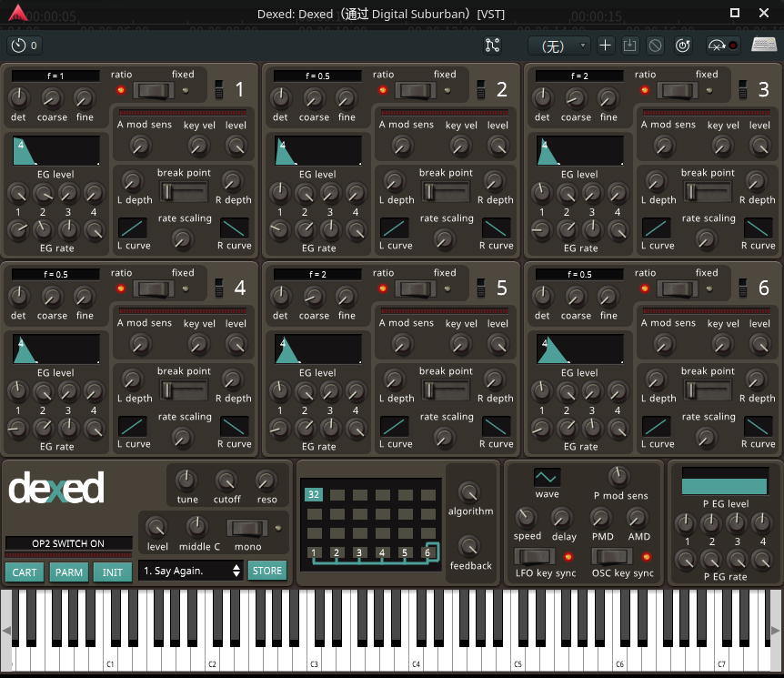The width and height of the screenshot is (784, 678).
Task: Click the reso knob
Action: [266, 481]
